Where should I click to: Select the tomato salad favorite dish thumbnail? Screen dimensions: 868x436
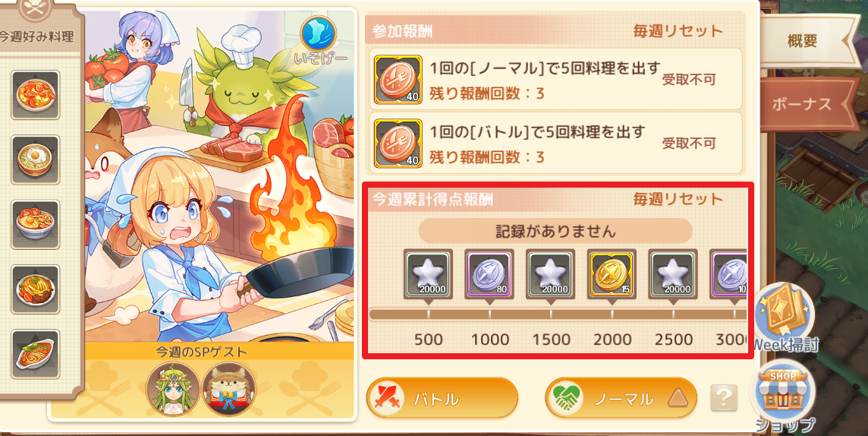point(36,94)
